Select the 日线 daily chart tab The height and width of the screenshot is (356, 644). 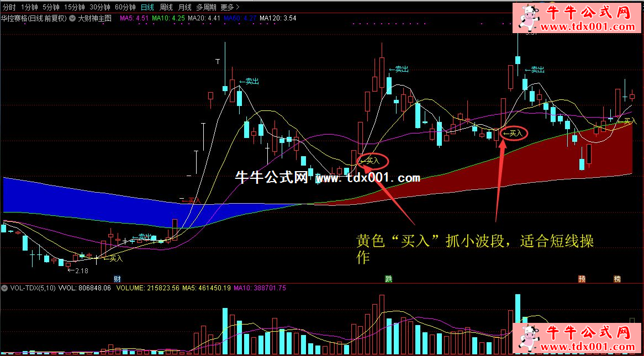tap(147, 7)
